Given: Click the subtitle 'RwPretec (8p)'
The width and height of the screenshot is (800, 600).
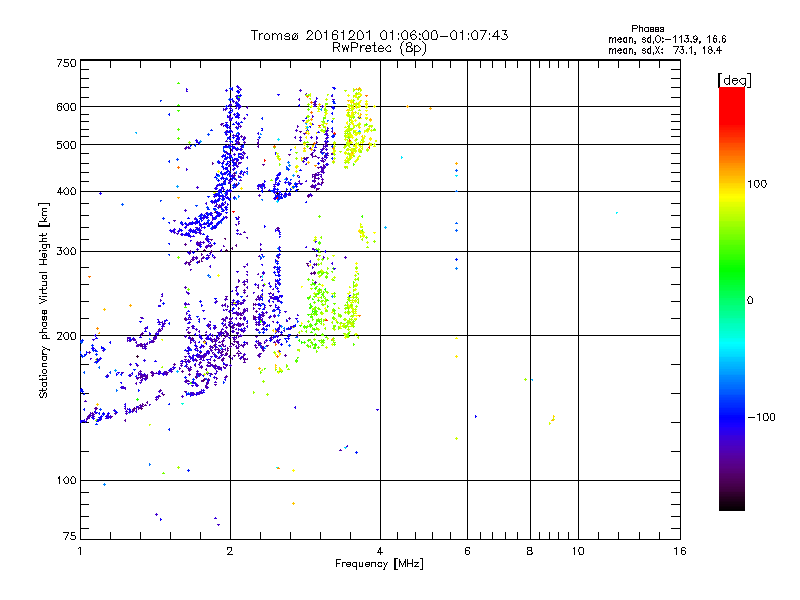Looking at the screenshot, I should 379,48.
